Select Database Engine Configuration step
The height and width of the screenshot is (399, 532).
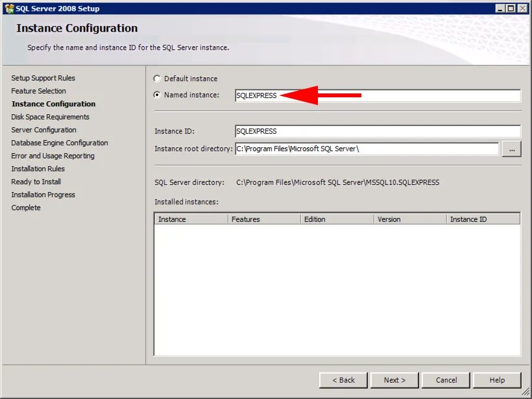coord(60,143)
